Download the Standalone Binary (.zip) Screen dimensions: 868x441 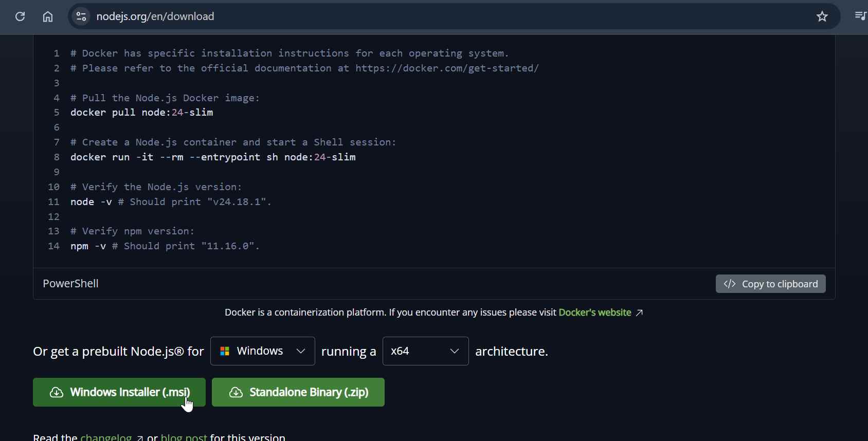(298, 392)
